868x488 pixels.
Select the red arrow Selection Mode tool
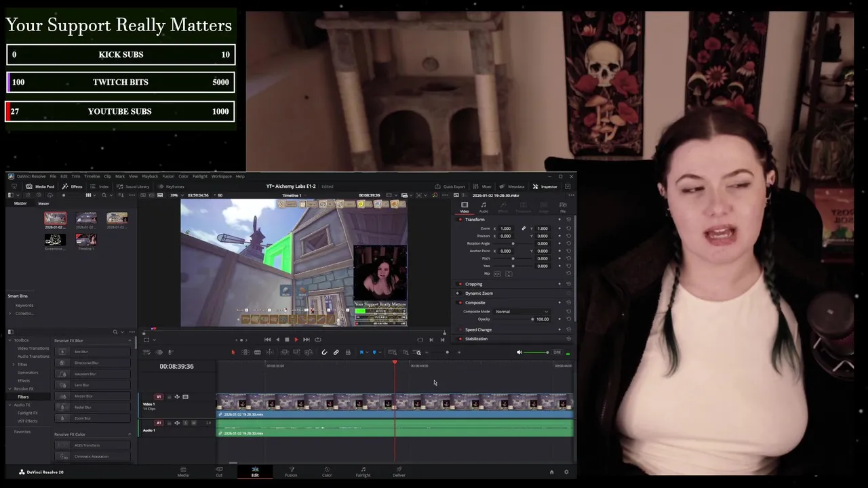tap(233, 352)
